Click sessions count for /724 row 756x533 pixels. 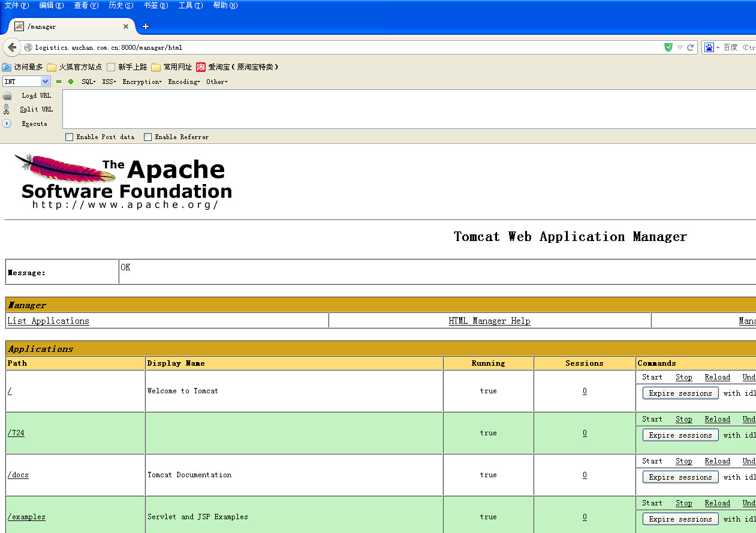pyautogui.click(x=585, y=433)
